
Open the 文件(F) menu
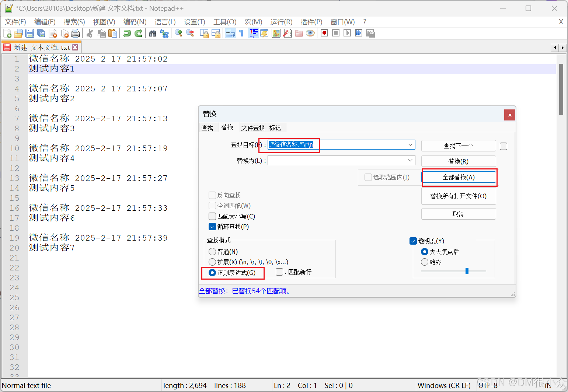15,22
